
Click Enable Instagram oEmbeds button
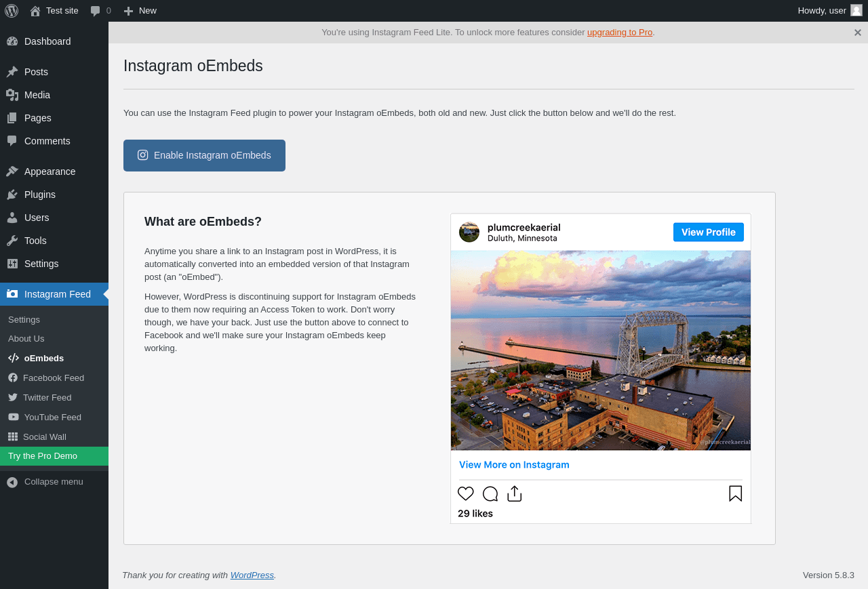[x=204, y=155]
